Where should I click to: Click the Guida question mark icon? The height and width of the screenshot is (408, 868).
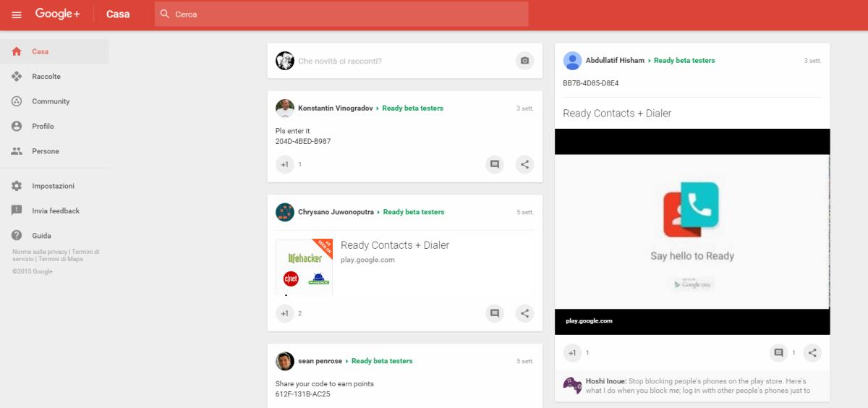[17, 236]
